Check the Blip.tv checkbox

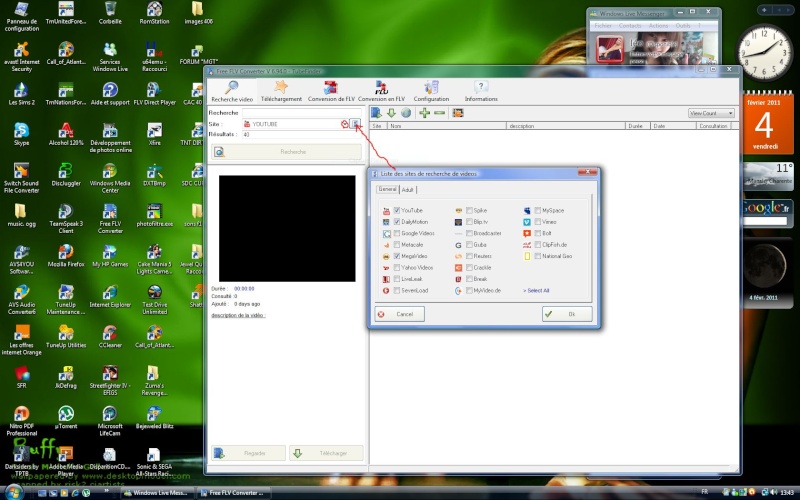469,222
